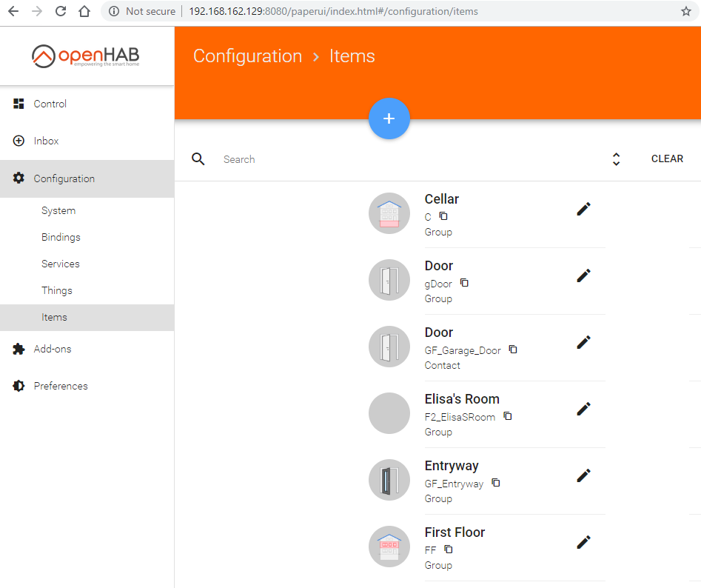The width and height of the screenshot is (701, 588).
Task: Click the Elisa's Room blank icon circle
Action: (389, 413)
